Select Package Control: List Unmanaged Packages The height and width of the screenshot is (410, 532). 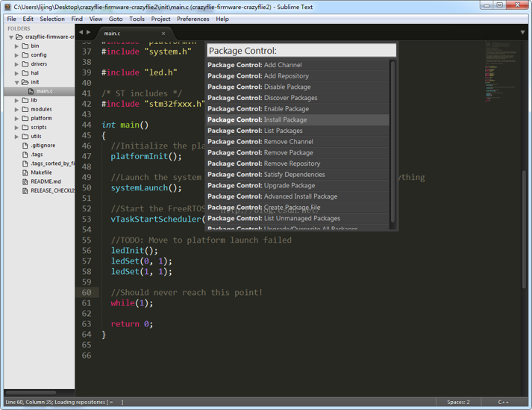298,218
